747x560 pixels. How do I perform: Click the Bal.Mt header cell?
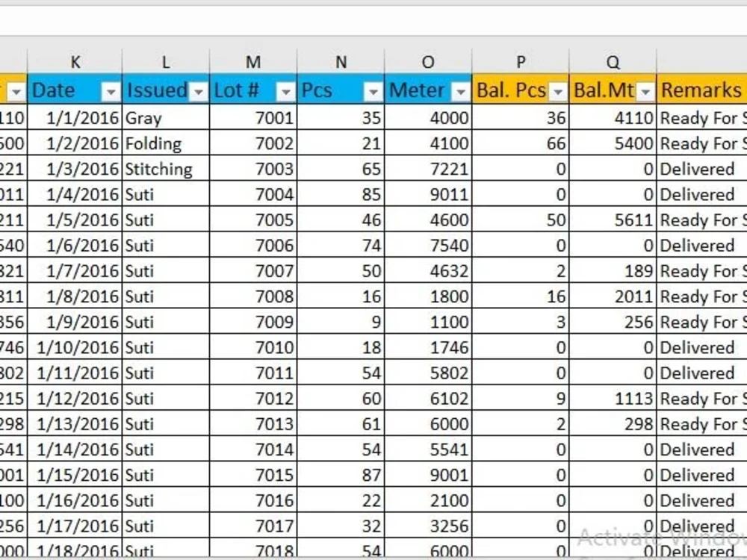click(x=613, y=90)
